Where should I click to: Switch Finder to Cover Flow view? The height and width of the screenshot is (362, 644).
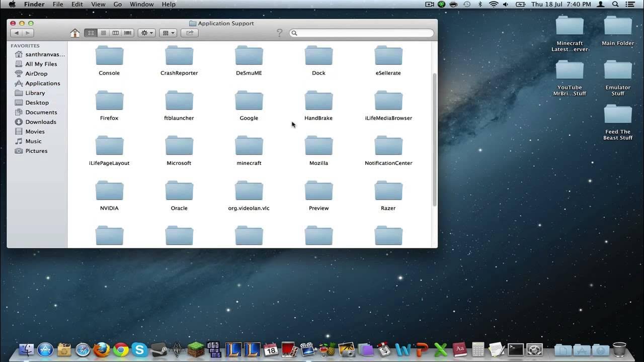tap(128, 33)
